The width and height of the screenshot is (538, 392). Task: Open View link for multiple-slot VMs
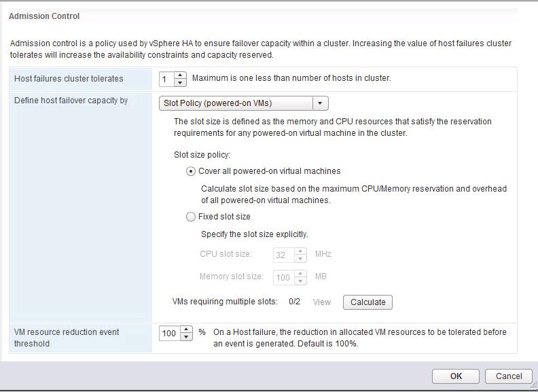coord(321,302)
